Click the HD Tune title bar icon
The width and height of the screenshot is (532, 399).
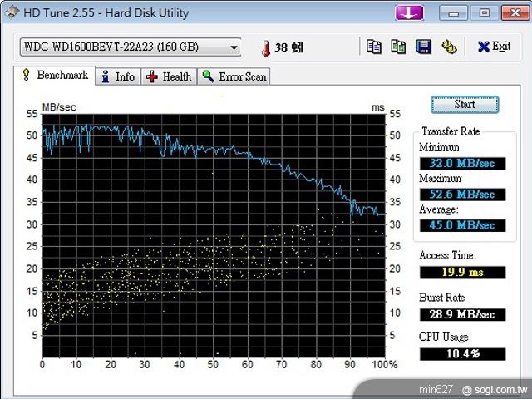click(11, 12)
